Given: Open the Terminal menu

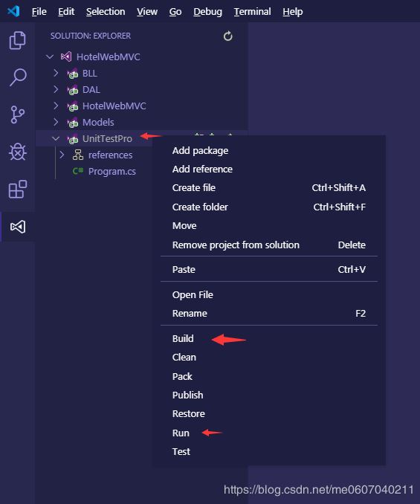Looking at the screenshot, I should 252,12.
